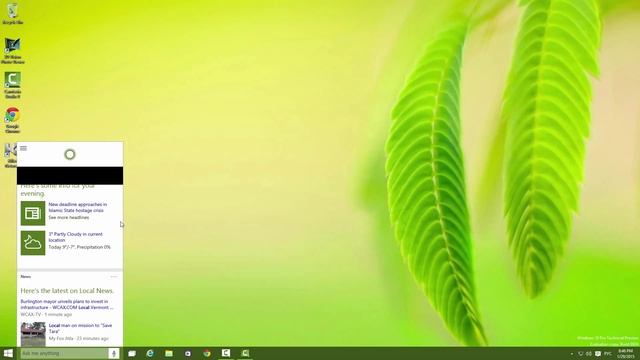The image size is (640, 360).
Task: Select the second desktop shortcut under Recycle Bin
Action: 13,51
